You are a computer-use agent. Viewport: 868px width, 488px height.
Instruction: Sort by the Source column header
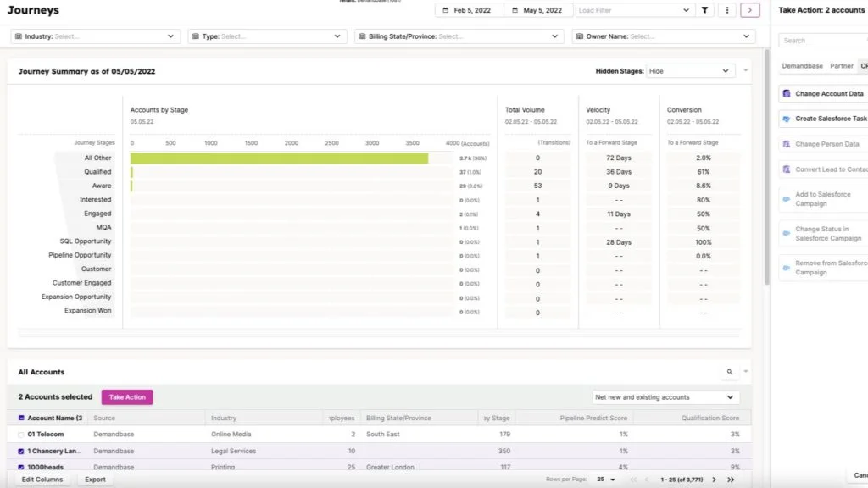point(104,418)
